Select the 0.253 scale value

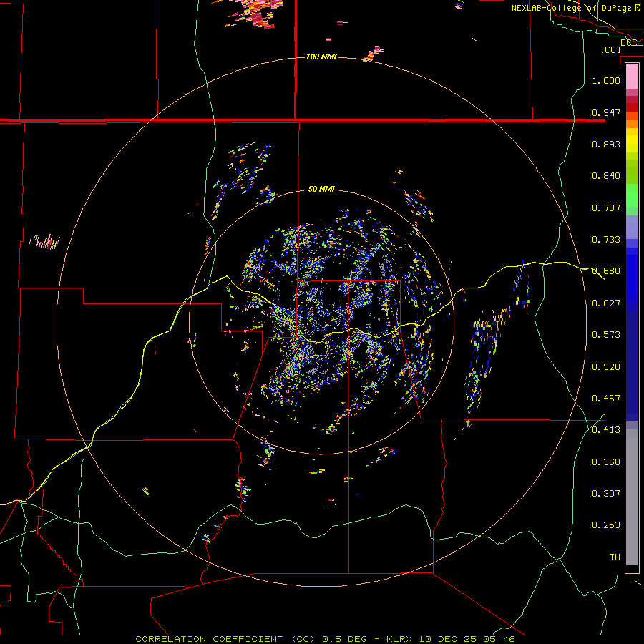click(x=606, y=525)
